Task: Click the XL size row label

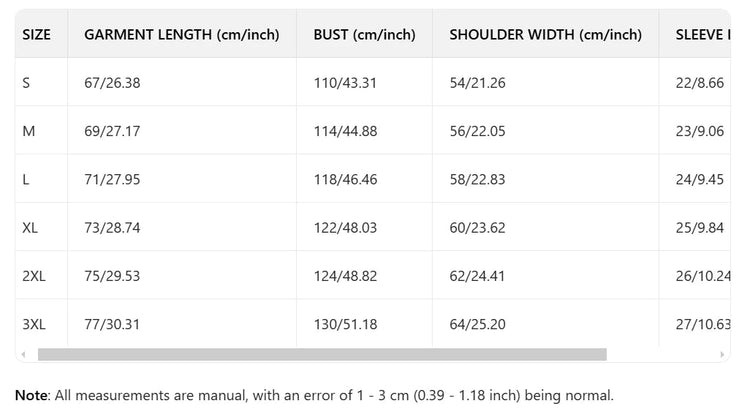Action: pyautogui.click(x=30, y=228)
